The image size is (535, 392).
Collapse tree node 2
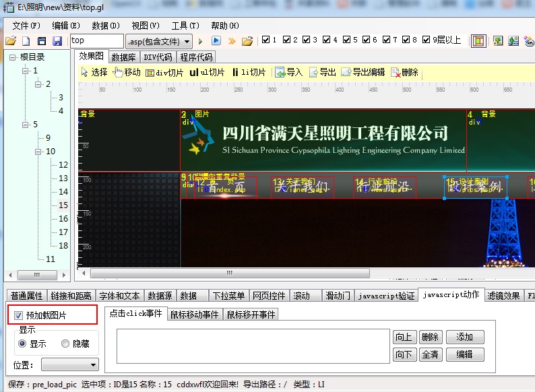(38, 84)
